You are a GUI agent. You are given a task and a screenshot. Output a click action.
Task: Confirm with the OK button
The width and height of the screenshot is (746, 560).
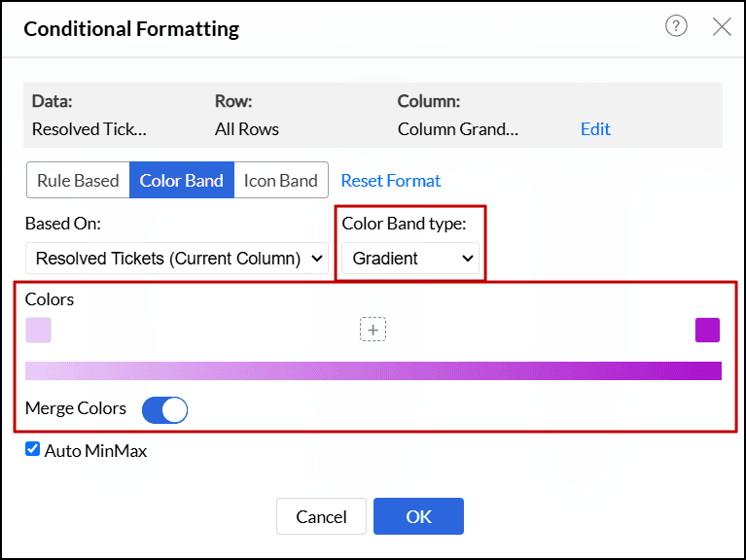(418, 516)
